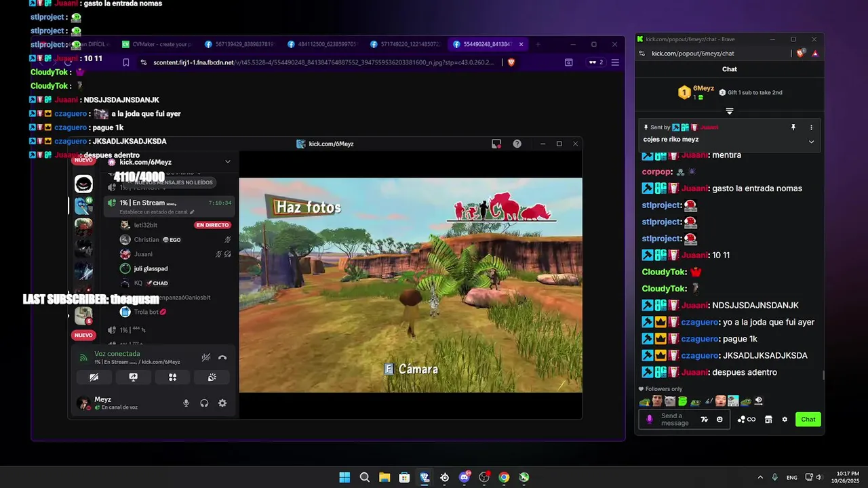The image size is (868, 488).
Task: Open Discord screen share button
Action: (x=133, y=378)
